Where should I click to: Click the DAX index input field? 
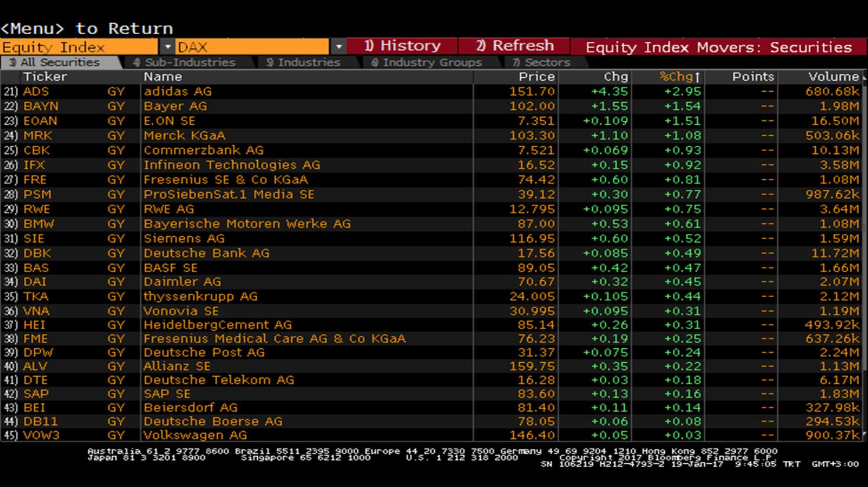pos(253,47)
